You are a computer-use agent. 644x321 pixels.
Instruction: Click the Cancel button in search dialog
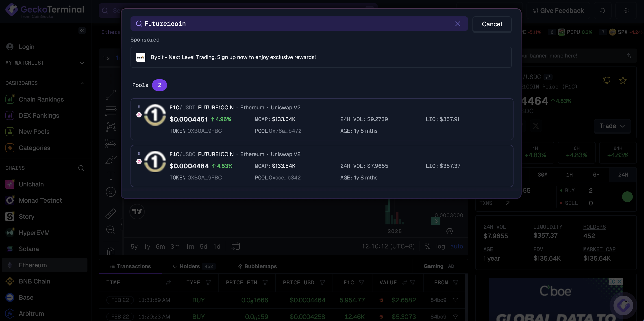pos(492,24)
